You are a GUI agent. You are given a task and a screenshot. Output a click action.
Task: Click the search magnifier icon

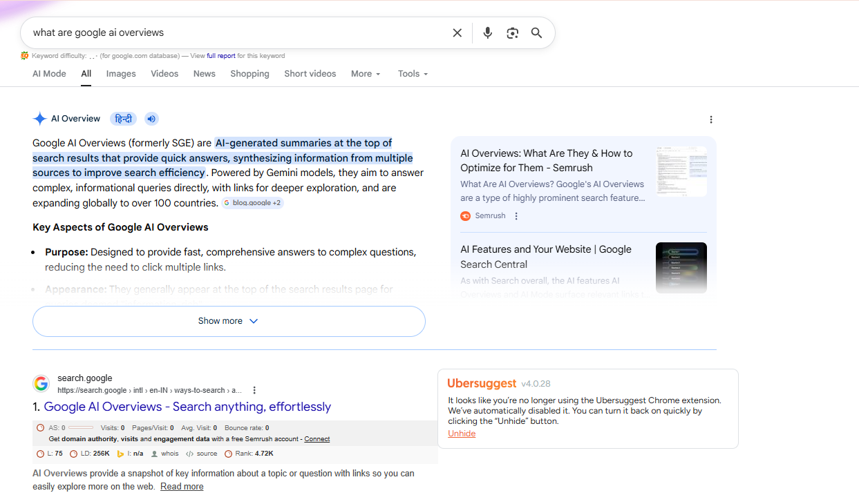point(536,32)
